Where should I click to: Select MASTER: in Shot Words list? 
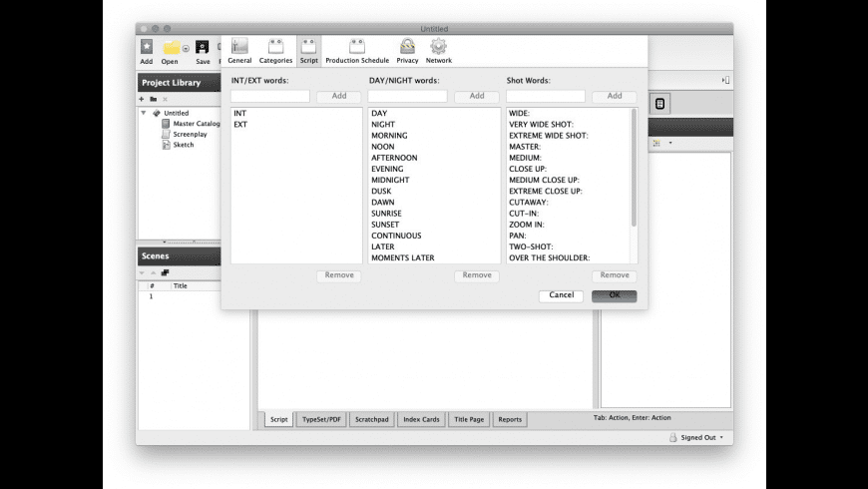(525, 147)
